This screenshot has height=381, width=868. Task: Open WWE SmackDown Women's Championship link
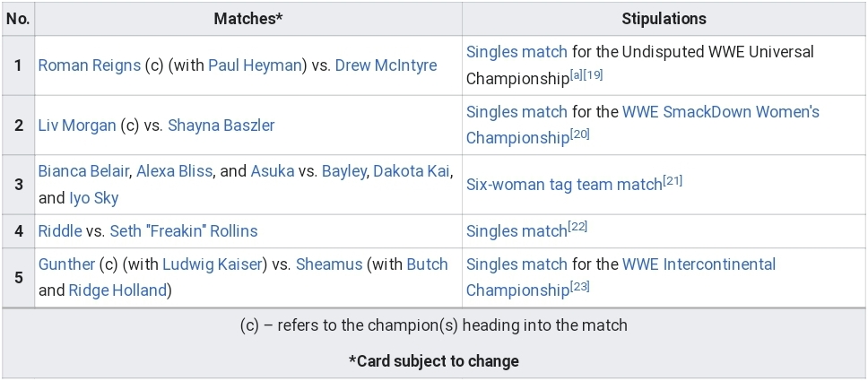(721, 112)
